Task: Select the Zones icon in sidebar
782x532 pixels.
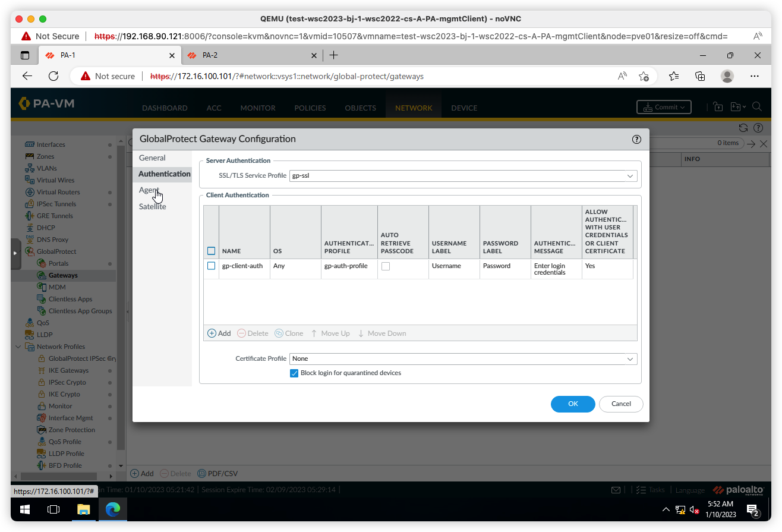Action: coord(30,156)
